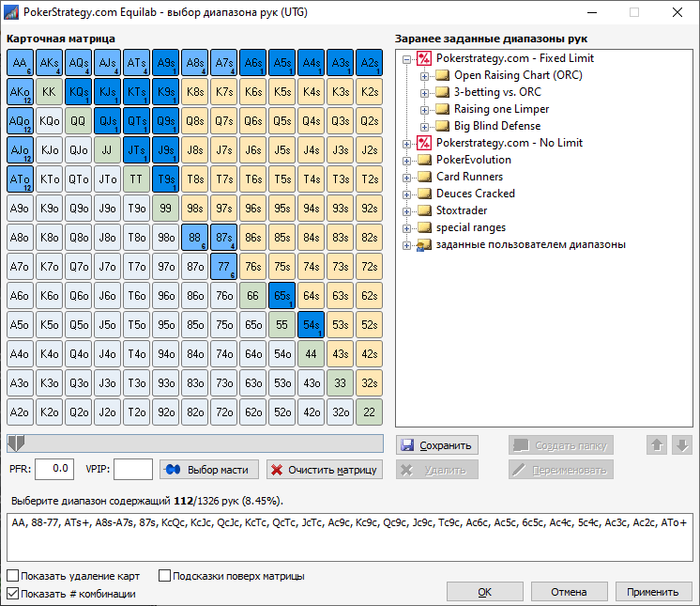The height and width of the screenshot is (606, 700).
Task: Toggle the JTs hand cell
Action: [137, 150]
